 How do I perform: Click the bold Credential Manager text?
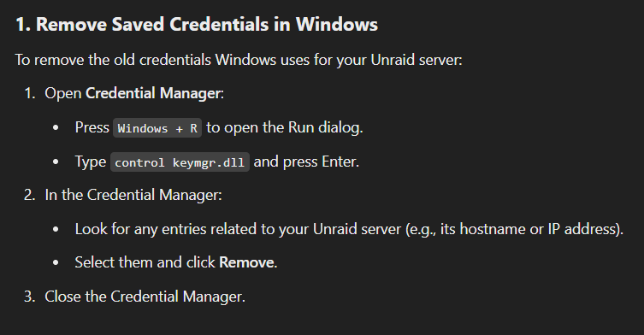tap(153, 93)
